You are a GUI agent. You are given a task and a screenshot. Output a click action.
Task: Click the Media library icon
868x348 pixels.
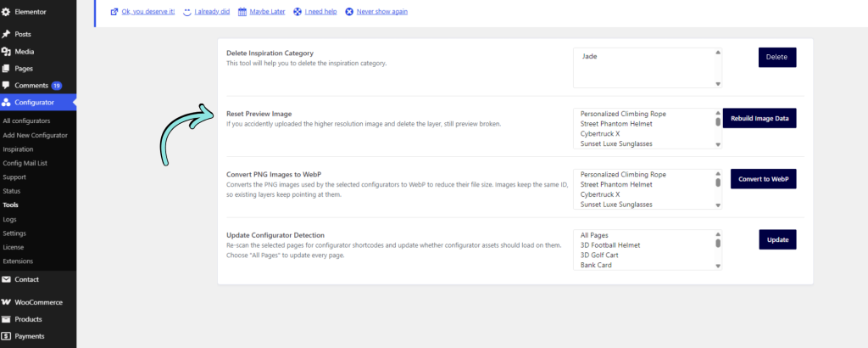[6, 52]
